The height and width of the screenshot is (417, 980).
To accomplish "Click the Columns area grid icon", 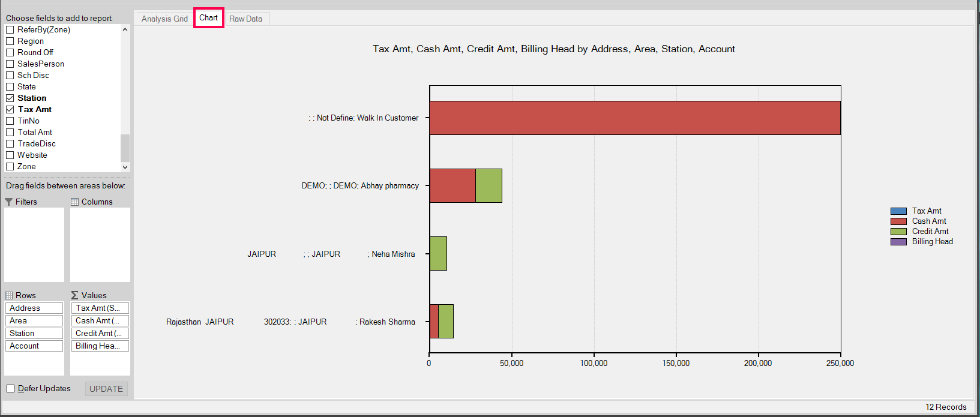I will tap(75, 202).
